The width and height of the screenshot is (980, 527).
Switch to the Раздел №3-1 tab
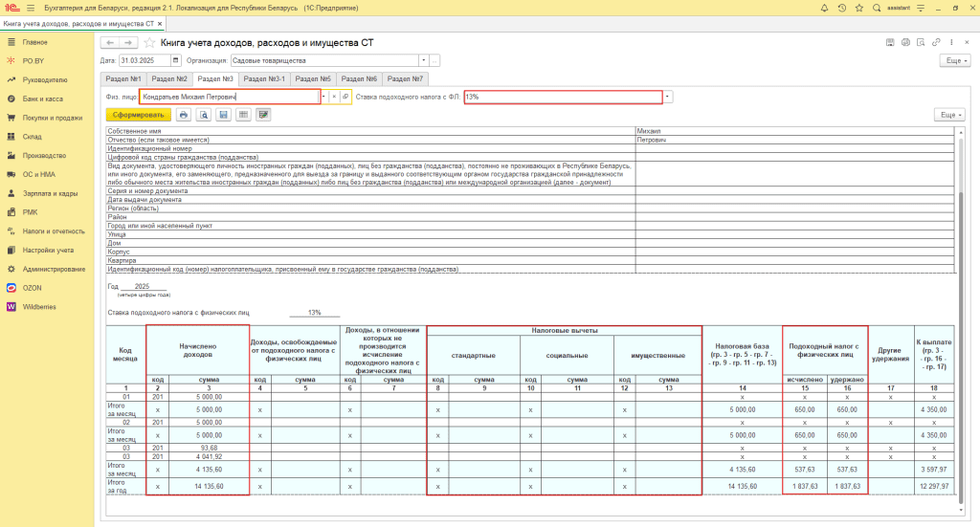coord(264,78)
